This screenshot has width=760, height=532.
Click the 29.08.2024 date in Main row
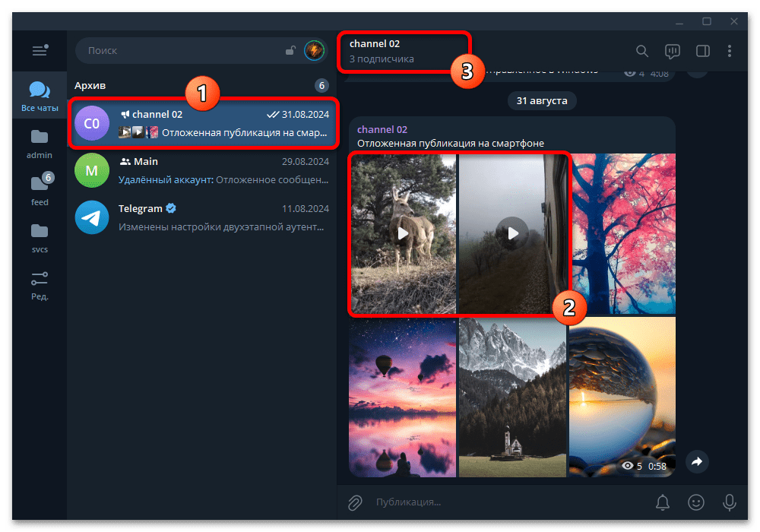306,162
